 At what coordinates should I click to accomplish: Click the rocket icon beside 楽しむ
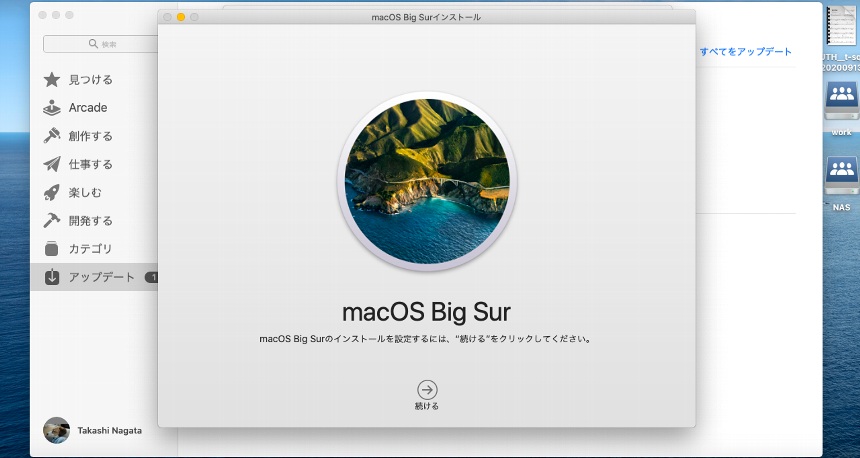(x=52, y=193)
